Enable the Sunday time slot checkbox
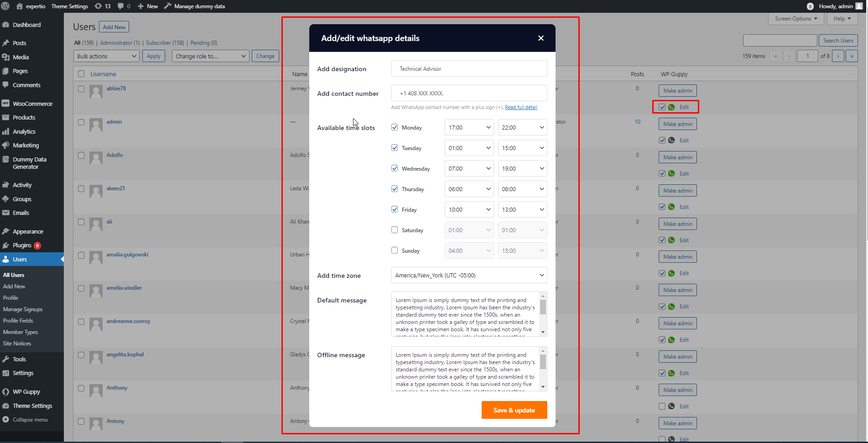 pos(395,250)
